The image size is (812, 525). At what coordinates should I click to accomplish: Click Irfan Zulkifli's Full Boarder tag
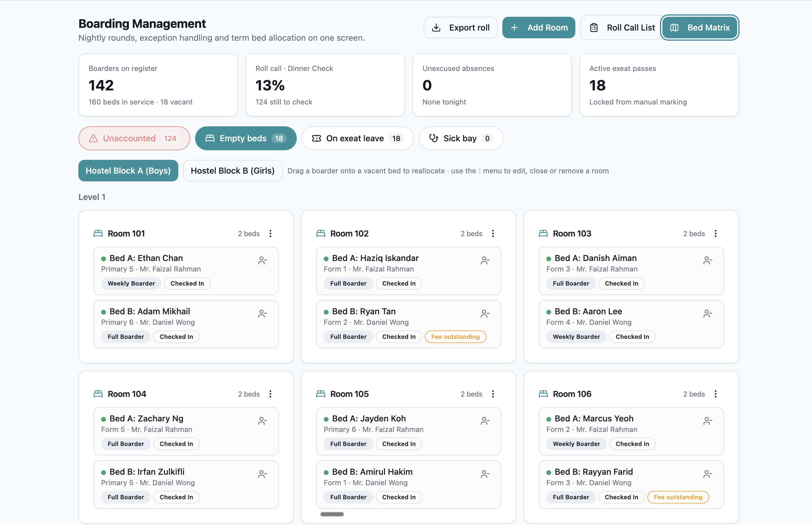coord(126,497)
